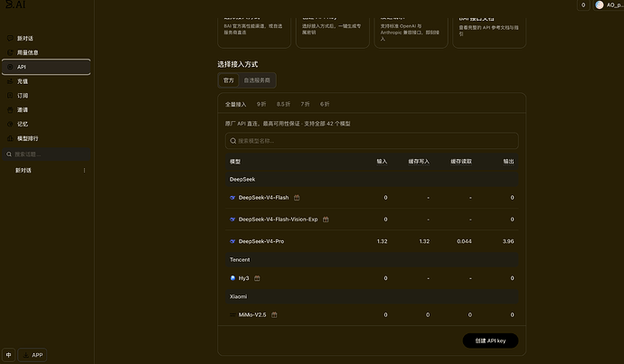
Task: Open 邀请 page from sidebar
Action: pos(46,109)
